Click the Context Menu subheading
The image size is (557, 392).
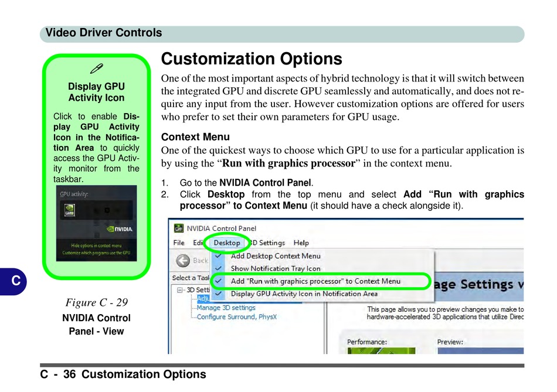click(195, 137)
